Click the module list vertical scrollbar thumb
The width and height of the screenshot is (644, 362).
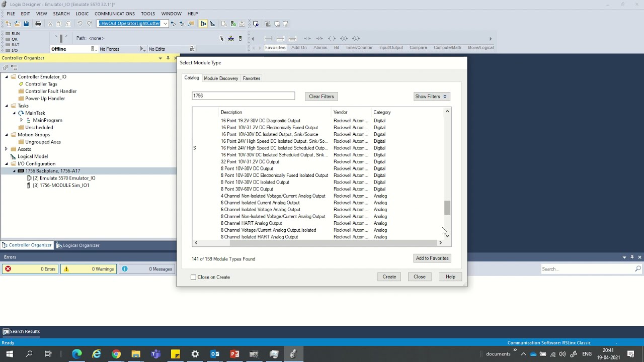pyautogui.click(x=447, y=208)
